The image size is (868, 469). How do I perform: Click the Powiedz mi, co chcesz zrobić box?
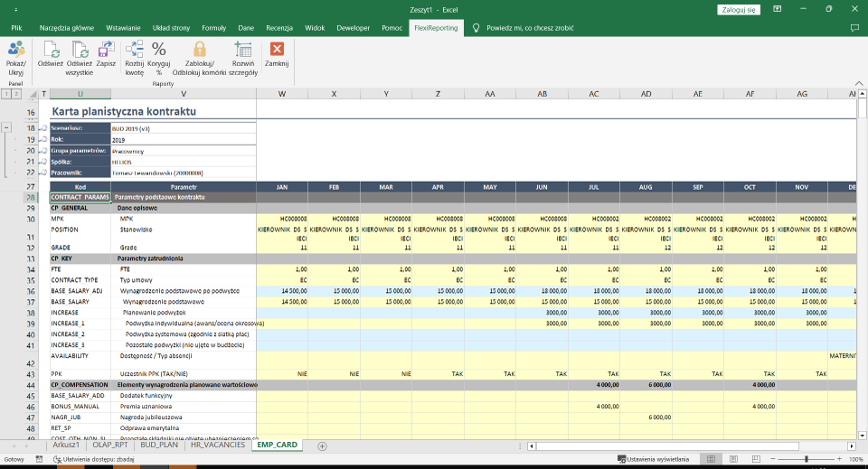click(531, 28)
